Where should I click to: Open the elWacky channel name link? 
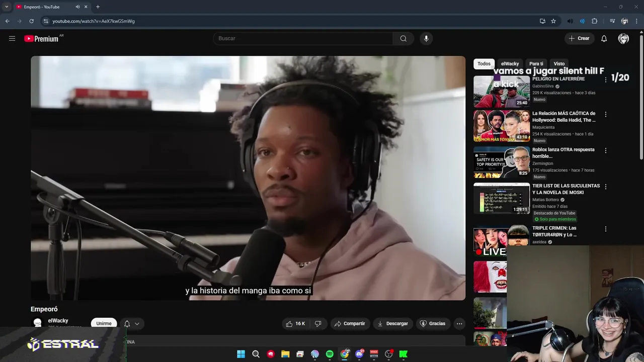click(x=58, y=321)
